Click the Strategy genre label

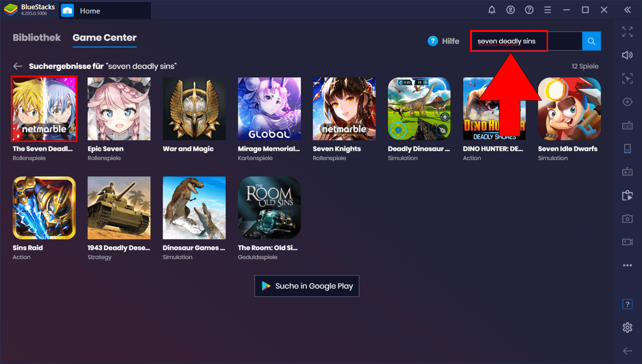[x=100, y=257]
